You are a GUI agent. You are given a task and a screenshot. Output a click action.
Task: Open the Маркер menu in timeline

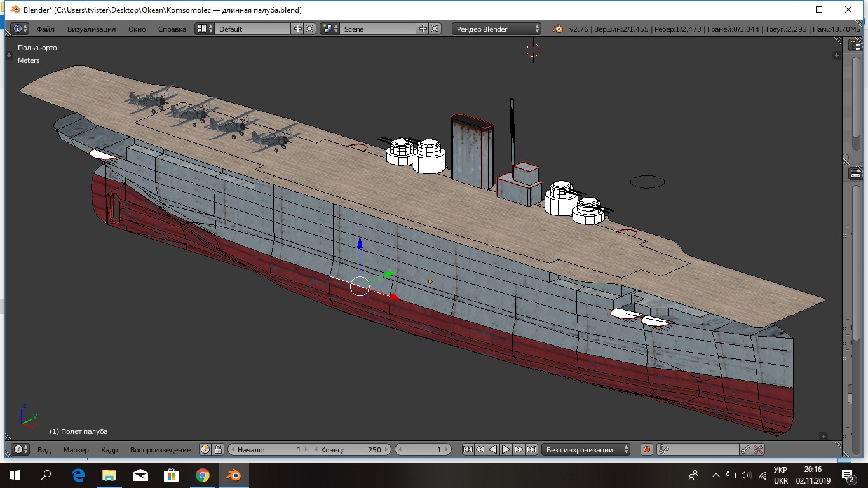(76, 450)
